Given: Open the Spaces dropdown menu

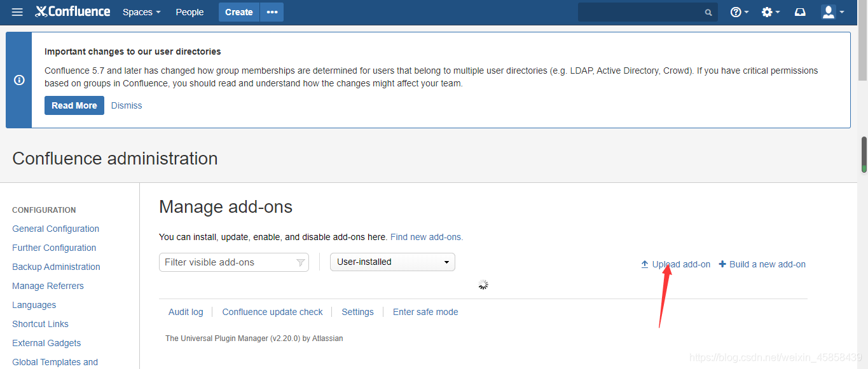Looking at the screenshot, I should (141, 12).
